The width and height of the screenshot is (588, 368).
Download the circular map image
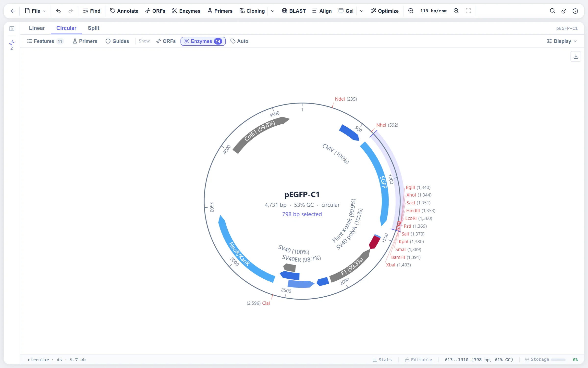576,57
